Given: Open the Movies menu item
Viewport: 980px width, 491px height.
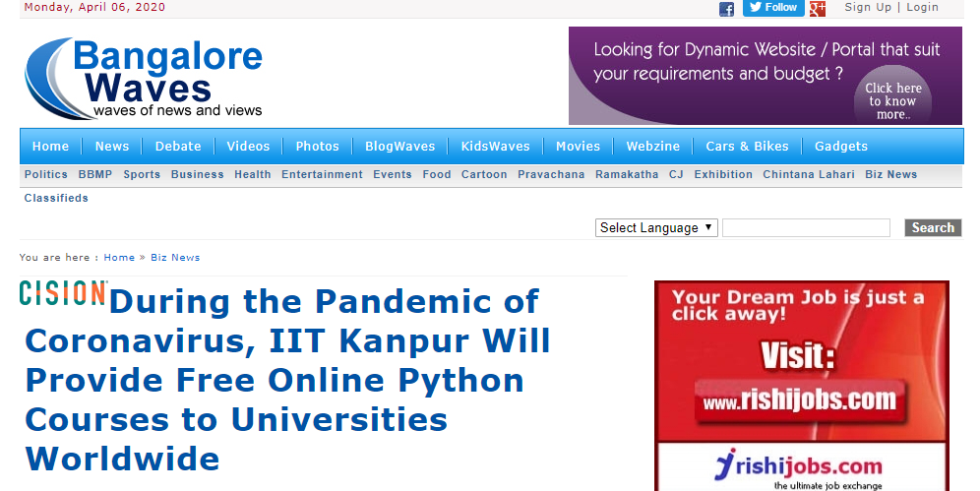Looking at the screenshot, I should pyautogui.click(x=579, y=147).
